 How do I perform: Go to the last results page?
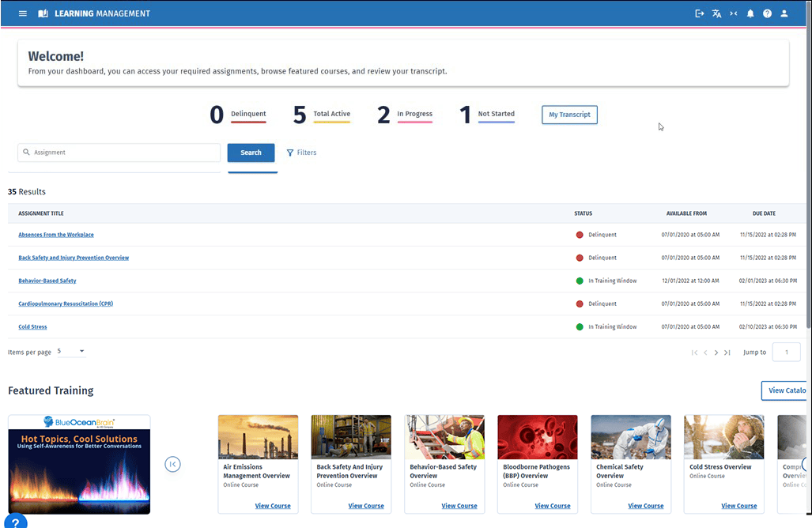click(x=727, y=353)
